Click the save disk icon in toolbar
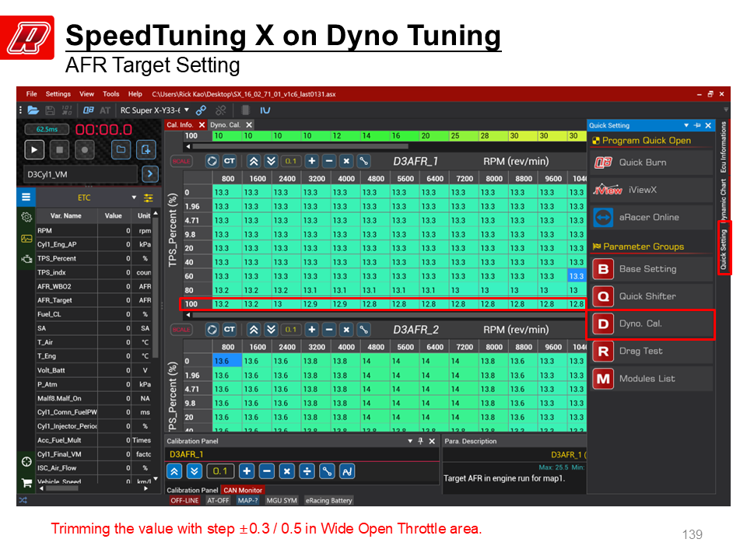This screenshot has height=560, width=747. coord(50,110)
